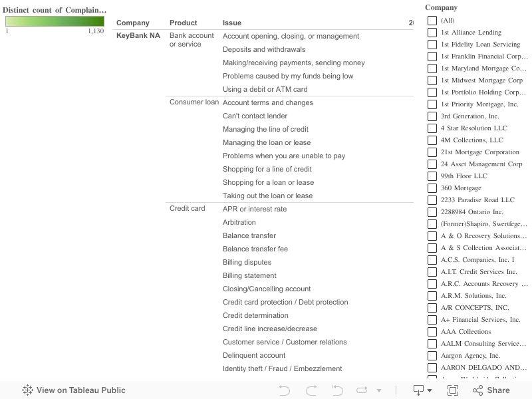Click 'Shopping for a line of credit'
This screenshot has width=532, height=399.
coord(267,169)
